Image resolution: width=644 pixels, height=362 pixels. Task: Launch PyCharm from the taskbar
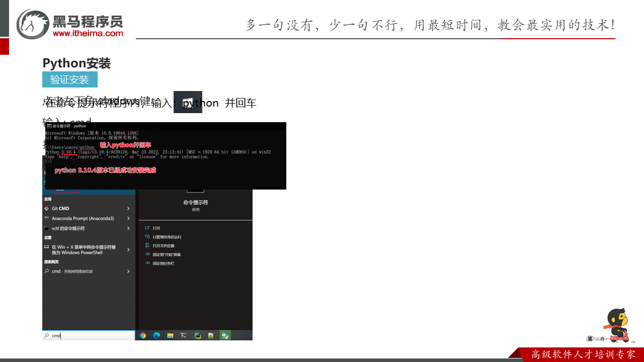tap(198, 335)
